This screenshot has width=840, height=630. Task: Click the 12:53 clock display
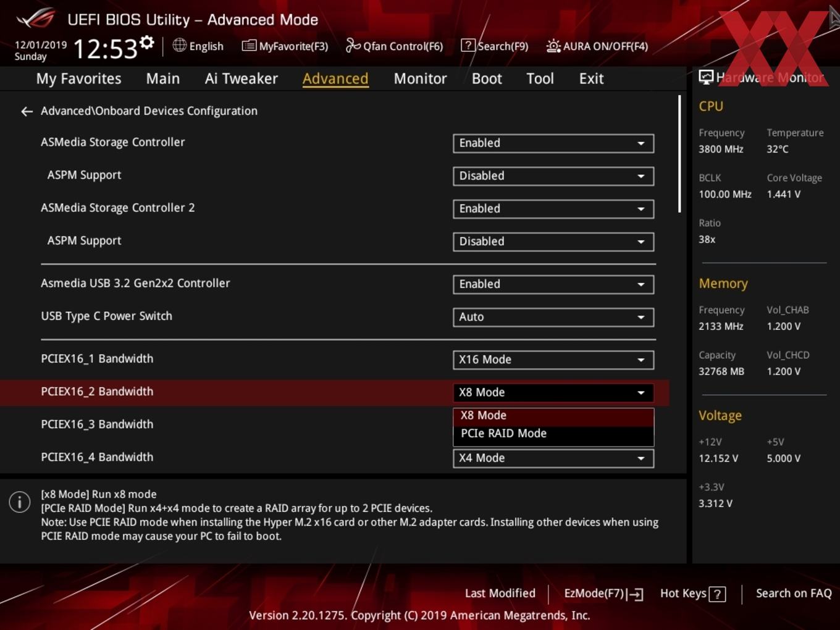click(x=105, y=49)
